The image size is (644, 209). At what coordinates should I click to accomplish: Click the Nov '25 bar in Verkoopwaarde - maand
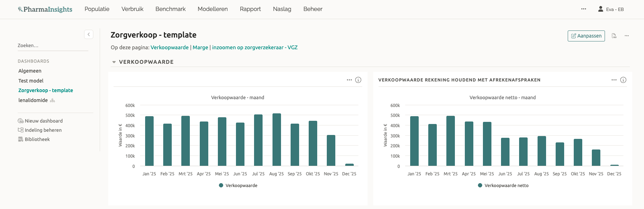[331, 151]
